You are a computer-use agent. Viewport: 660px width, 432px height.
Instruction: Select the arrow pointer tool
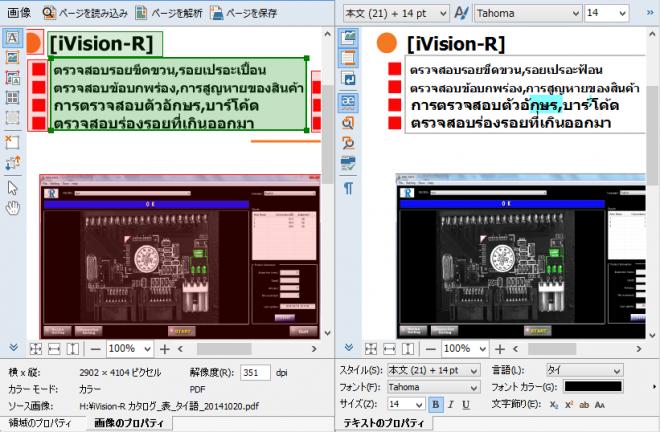(13, 188)
